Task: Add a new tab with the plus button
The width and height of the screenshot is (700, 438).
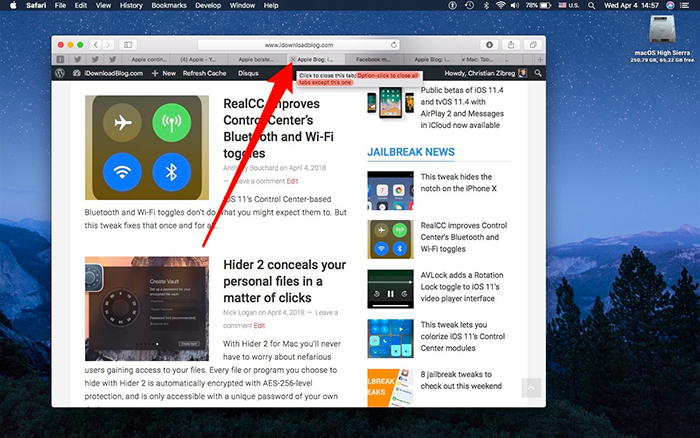Action: [540, 59]
